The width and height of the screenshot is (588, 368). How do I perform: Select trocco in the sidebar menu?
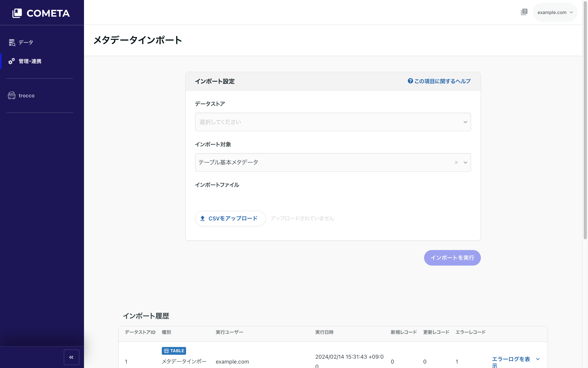[26, 96]
